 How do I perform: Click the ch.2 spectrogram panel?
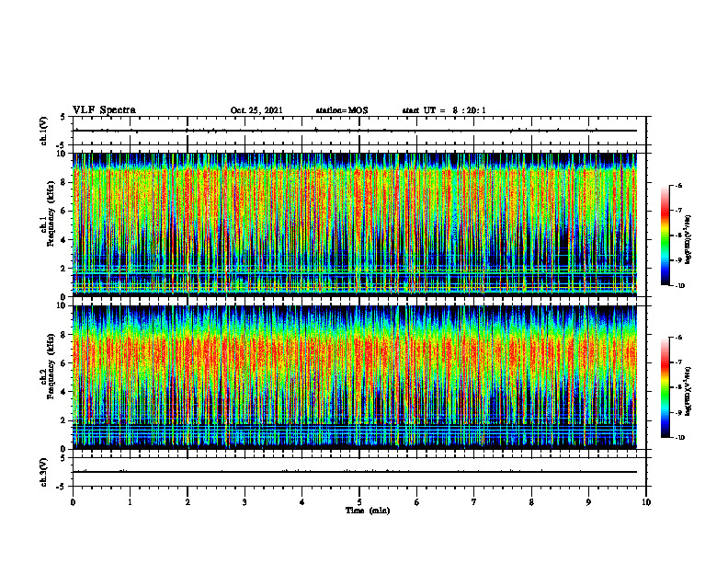pyautogui.click(x=355, y=377)
